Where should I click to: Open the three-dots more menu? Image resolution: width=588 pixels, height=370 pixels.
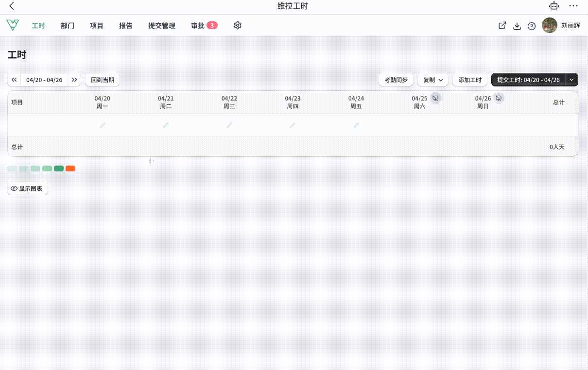(573, 6)
